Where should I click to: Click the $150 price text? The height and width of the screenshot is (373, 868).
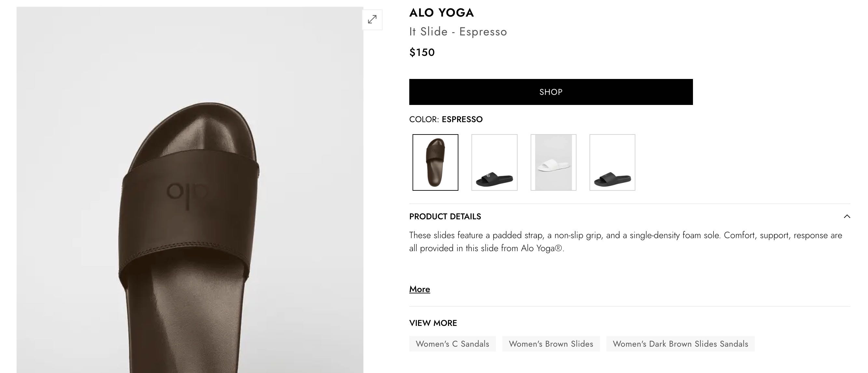pos(422,53)
